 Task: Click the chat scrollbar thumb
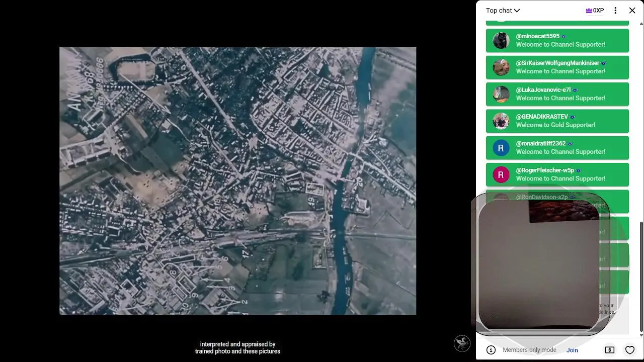641,276
